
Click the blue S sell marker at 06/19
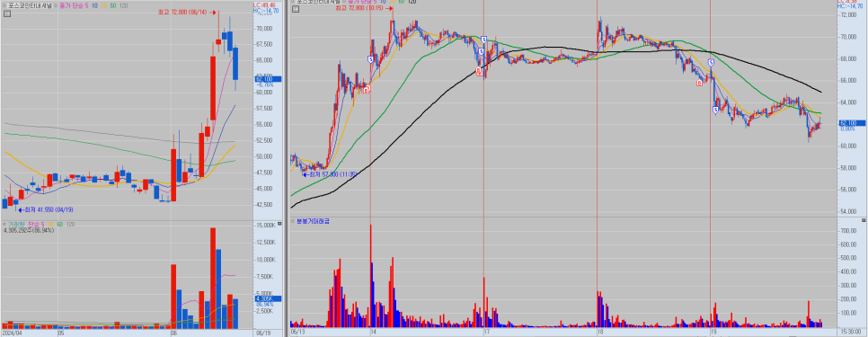tap(710, 63)
